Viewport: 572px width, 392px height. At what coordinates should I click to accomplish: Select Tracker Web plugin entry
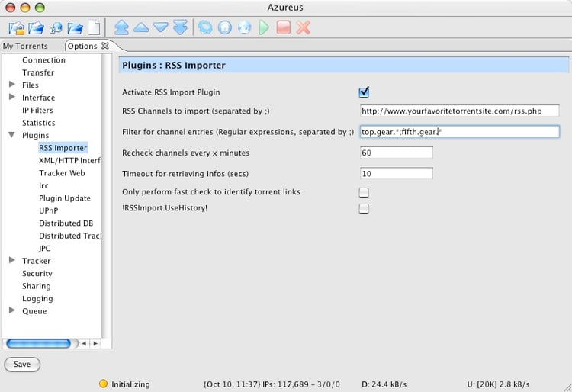(x=62, y=173)
